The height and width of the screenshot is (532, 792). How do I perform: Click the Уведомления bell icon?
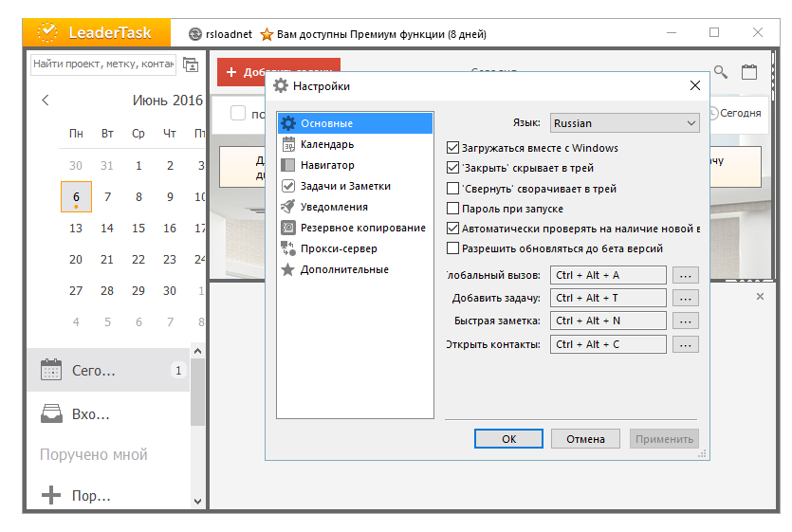coord(288,207)
